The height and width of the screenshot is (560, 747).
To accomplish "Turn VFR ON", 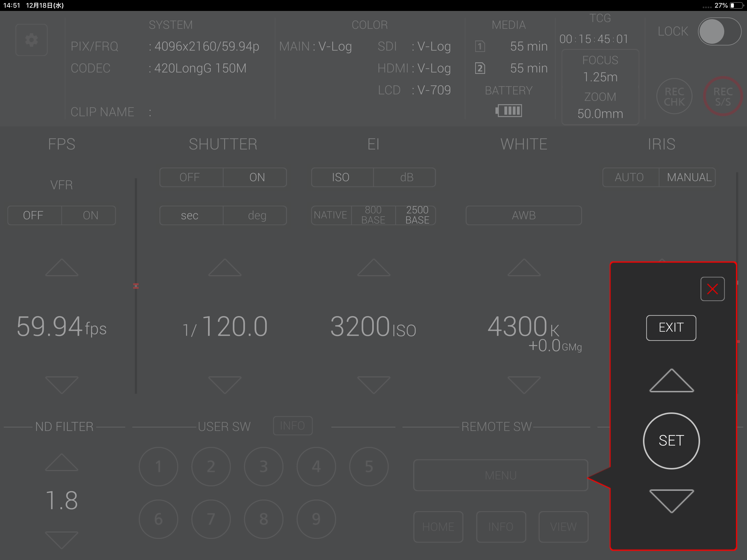I will [x=89, y=215].
